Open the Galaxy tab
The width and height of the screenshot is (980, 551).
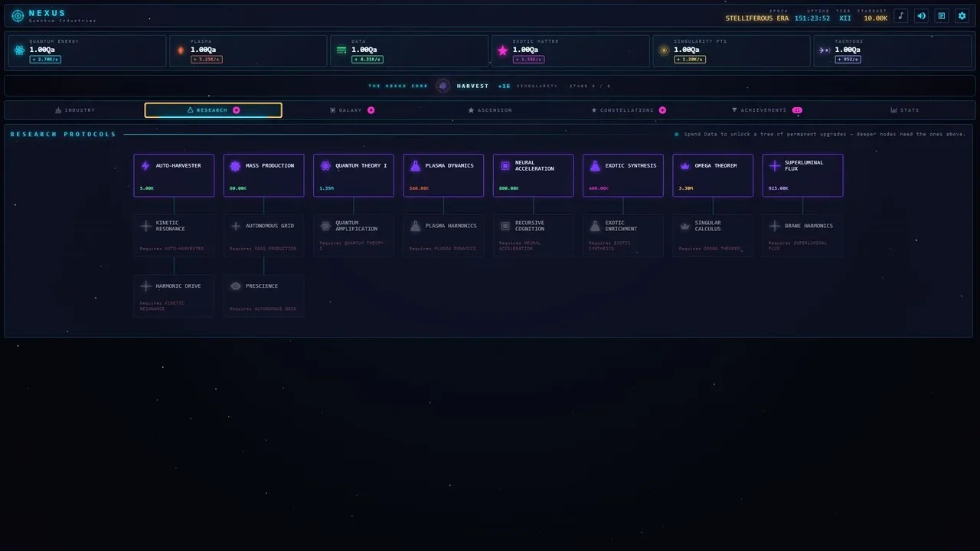tap(351, 110)
